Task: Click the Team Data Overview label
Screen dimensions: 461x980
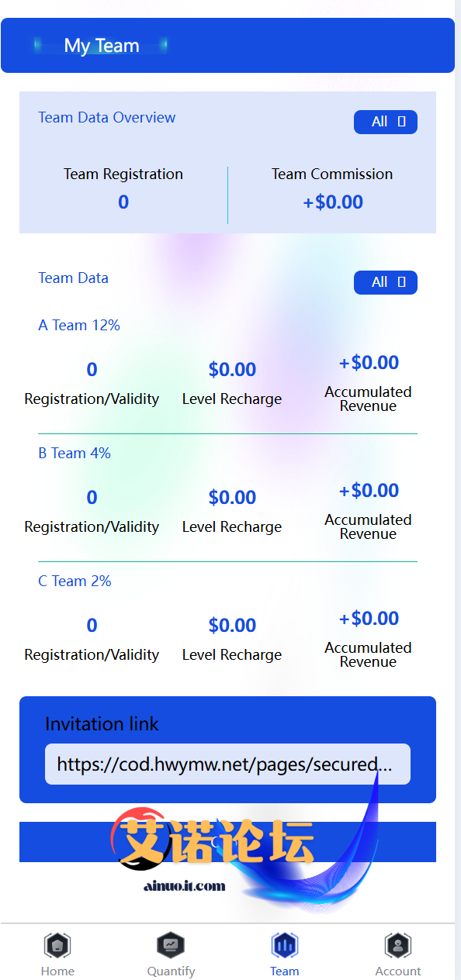Action: [x=107, y=118]
